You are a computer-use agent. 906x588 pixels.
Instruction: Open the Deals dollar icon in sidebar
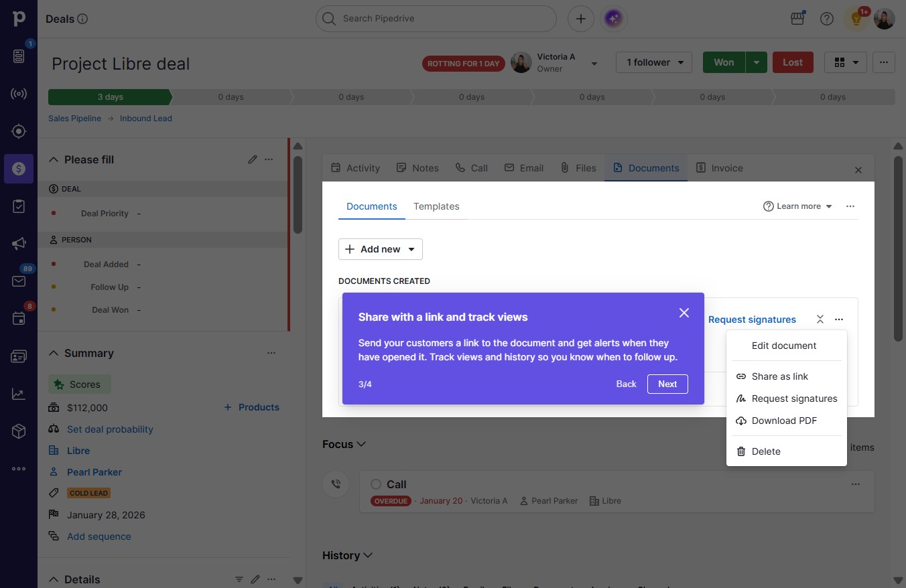tap(19, 169)
